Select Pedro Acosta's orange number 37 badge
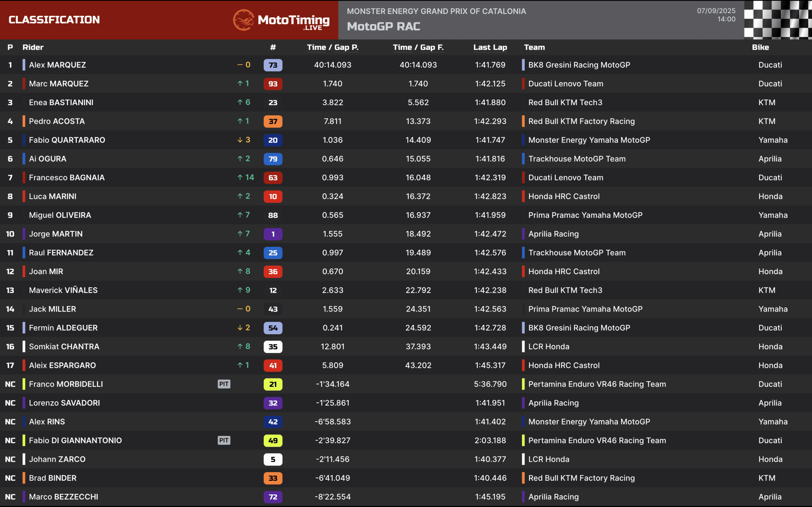The height and width of the screenshot is (507, 812). point(273,121)
